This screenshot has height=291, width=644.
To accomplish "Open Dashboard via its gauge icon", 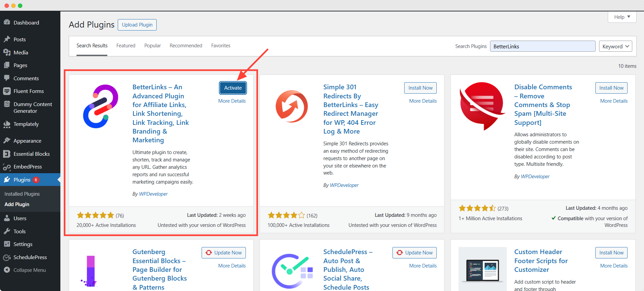I will pyautogui.click(x=7, y=22).
